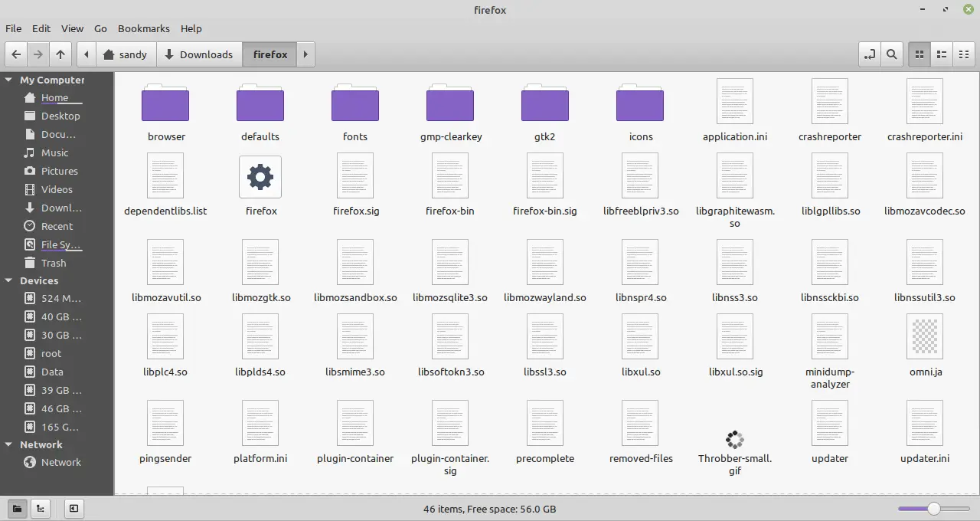
Task: Open the firefox executable gear icon
Action: click(x=260, y=177)
